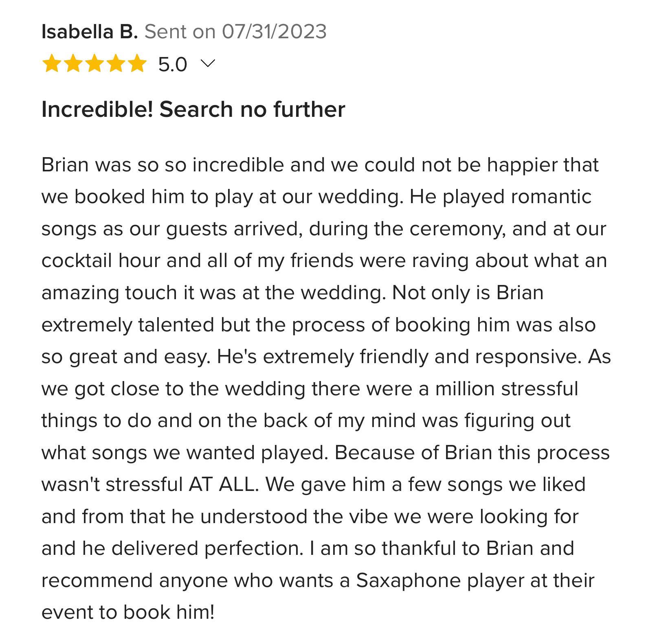Click the "AT ALL" text in the review
This screenshot has height=644, width=657.
223,484
